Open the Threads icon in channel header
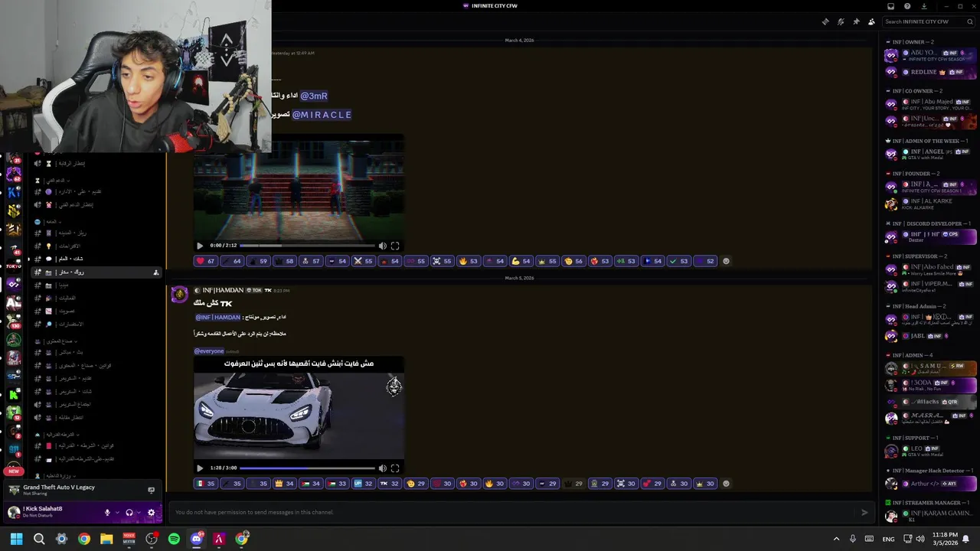The width and height of the screenshot is (980, 551). (825, 21)
